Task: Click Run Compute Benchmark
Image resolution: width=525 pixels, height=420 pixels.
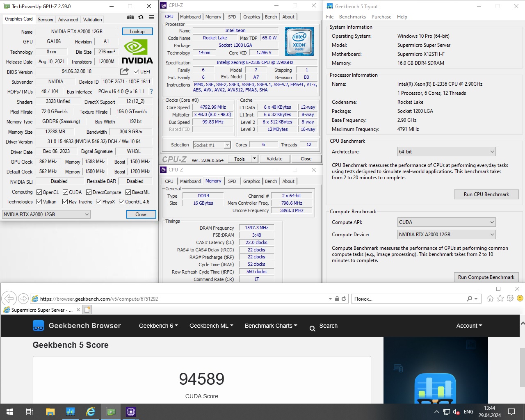Action: 486,277
